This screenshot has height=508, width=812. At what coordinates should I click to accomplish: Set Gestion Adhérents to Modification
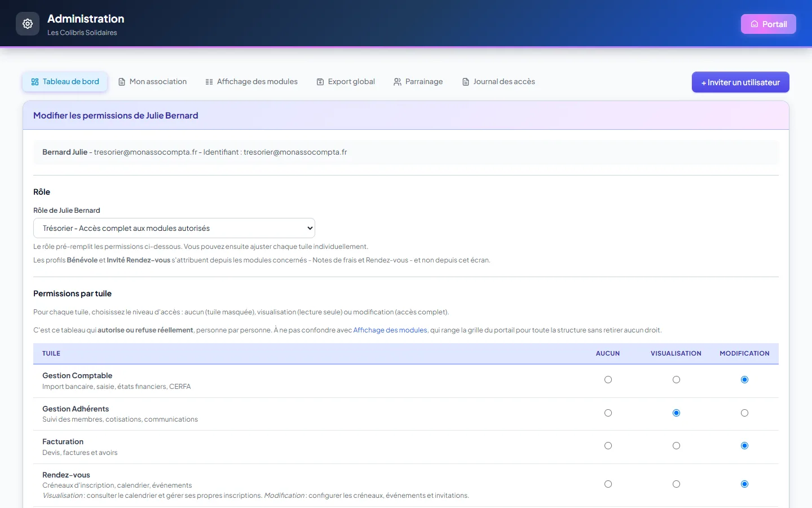[744, 413]
